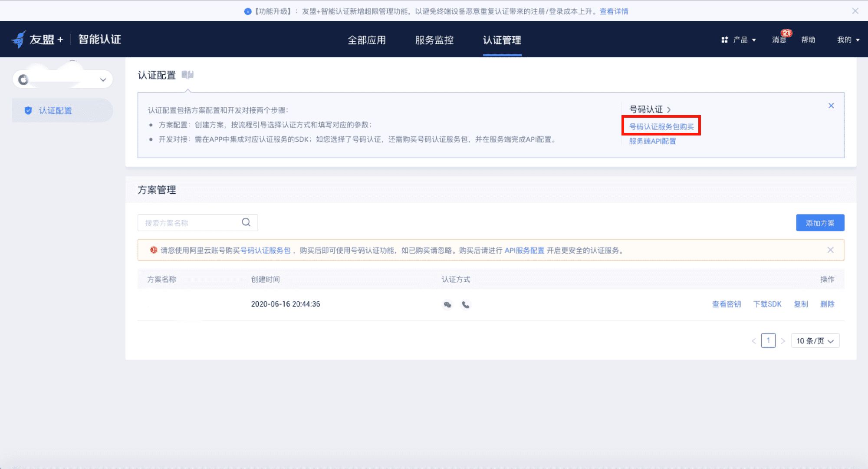This screenshot has width=868, height=469.
Task: Click the 添加方案 button
Action: (820, 223)
